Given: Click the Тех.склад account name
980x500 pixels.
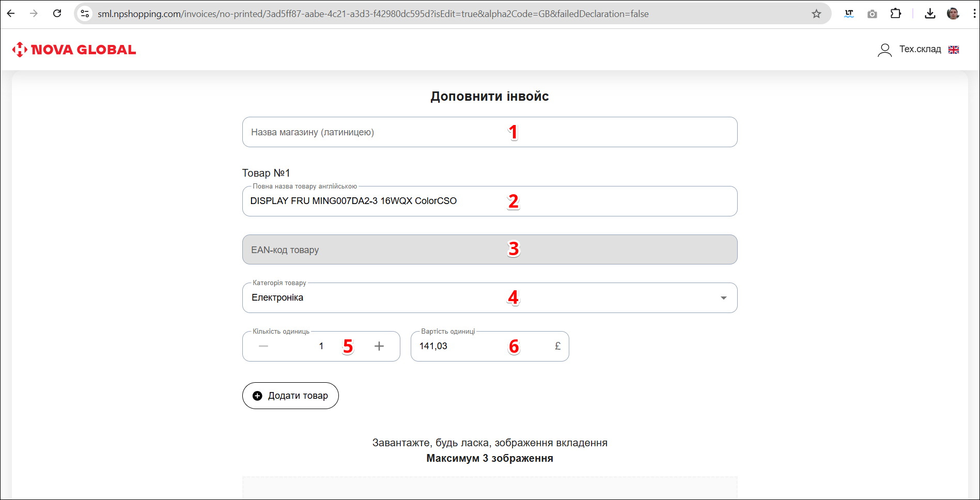Looking at the screenshot, I should click(x=920, y=49).
